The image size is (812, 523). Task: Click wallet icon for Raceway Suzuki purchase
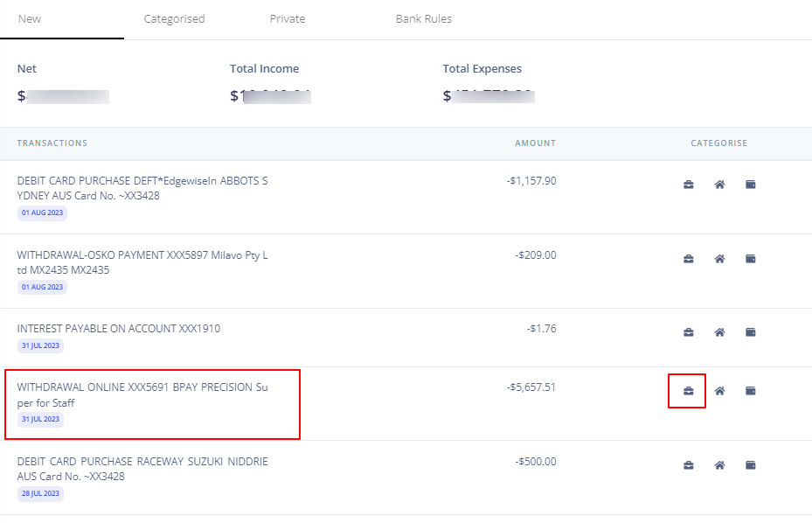750,465
